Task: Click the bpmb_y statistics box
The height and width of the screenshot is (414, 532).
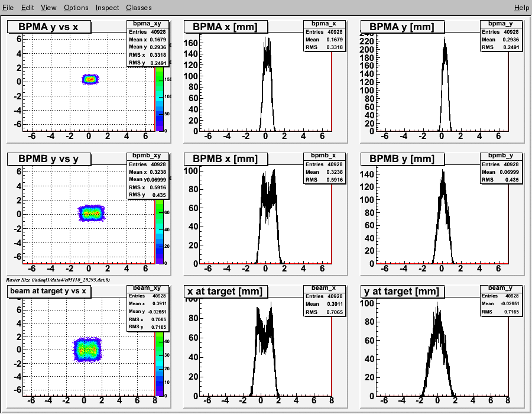Action: coord(501,169)
